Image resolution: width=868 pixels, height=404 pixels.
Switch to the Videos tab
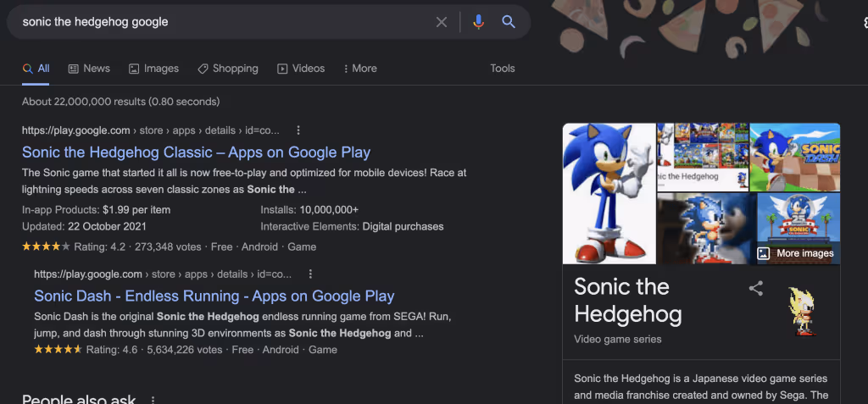tap(301, 69)
